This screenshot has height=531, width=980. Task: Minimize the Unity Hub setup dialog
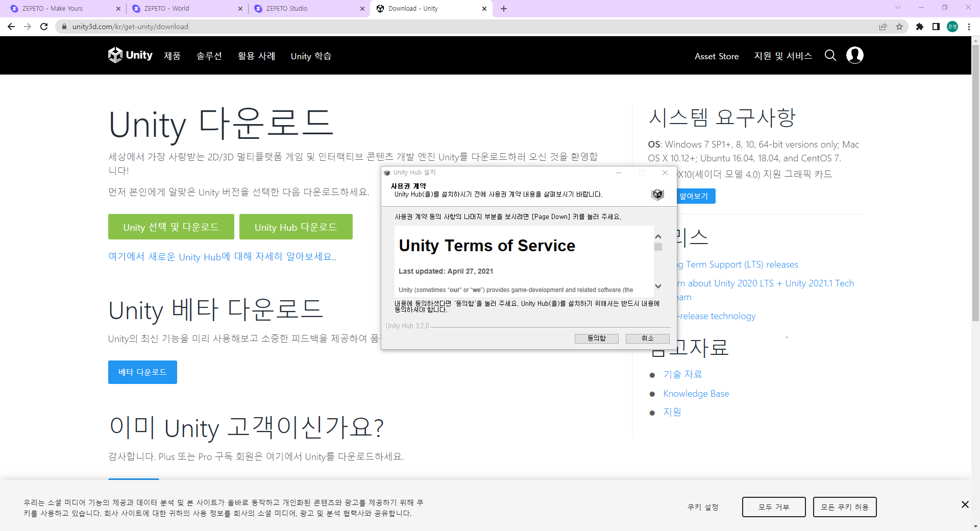pyautogui.click(x=619, y=173)
